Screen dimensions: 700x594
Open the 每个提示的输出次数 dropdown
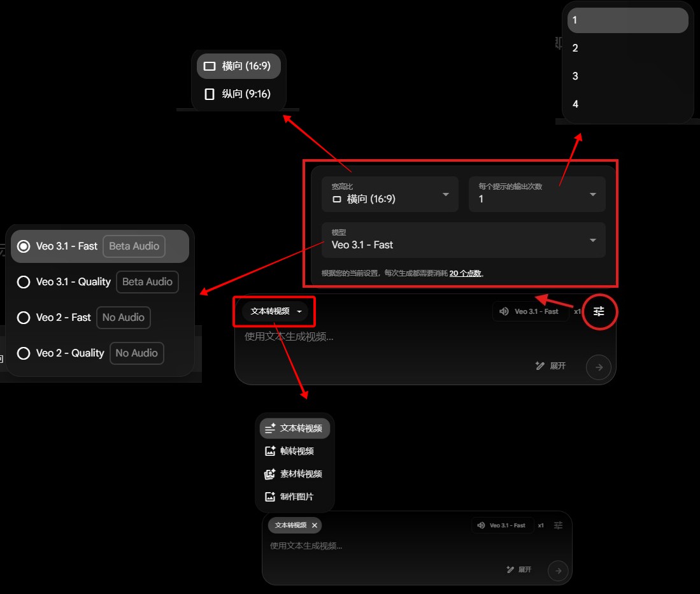tap(537, 194)
